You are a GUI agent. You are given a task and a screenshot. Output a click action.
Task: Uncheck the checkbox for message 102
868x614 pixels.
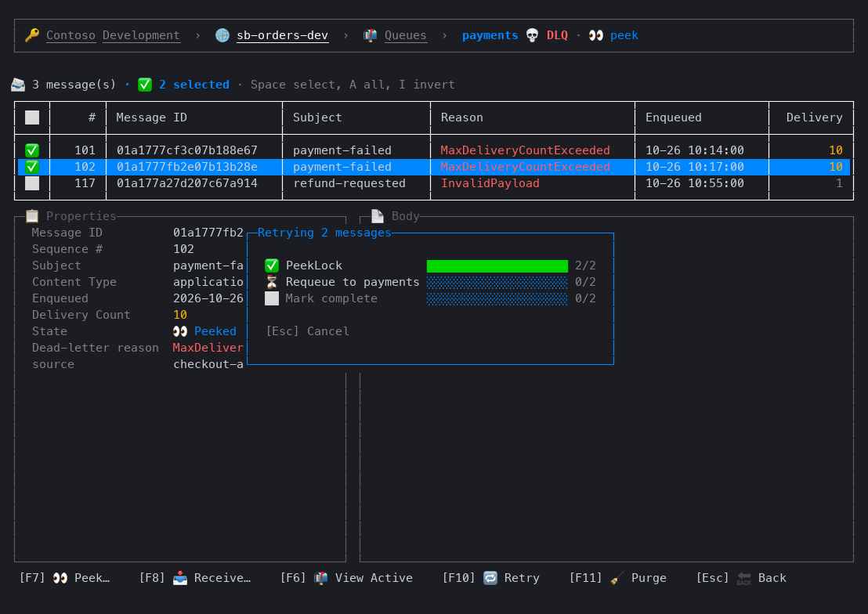point(32,167)
